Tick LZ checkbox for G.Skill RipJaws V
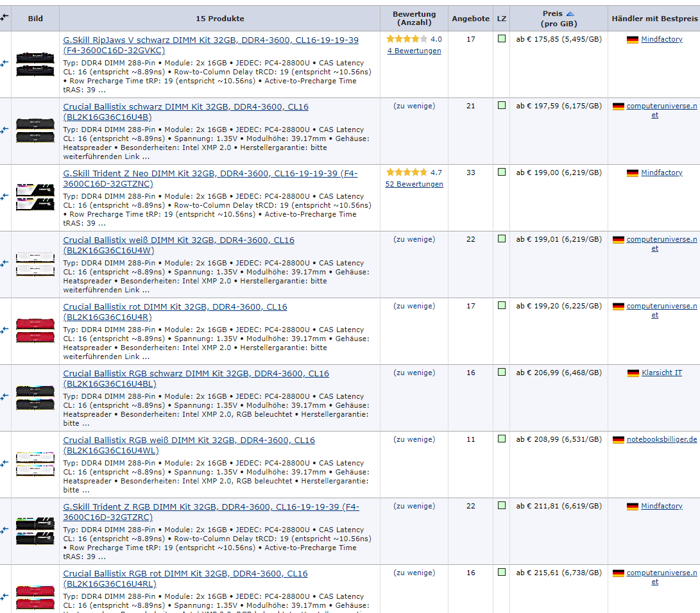This screenshot has height=613, width=700. click(502, 39)
